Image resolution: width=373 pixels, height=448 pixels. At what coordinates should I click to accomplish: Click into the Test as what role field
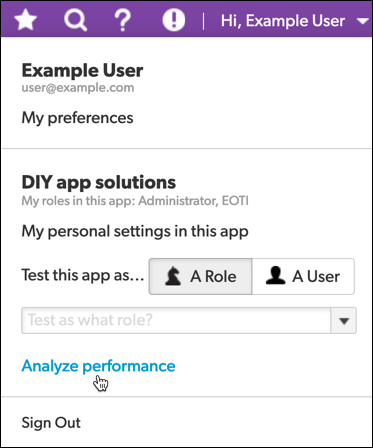(176, 321)
